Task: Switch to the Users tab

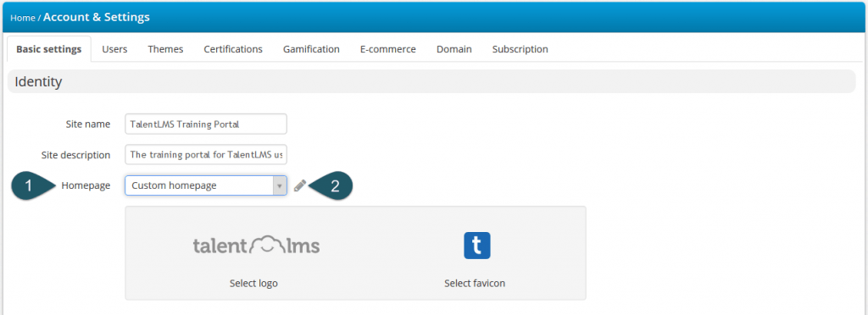Action: 114,49
